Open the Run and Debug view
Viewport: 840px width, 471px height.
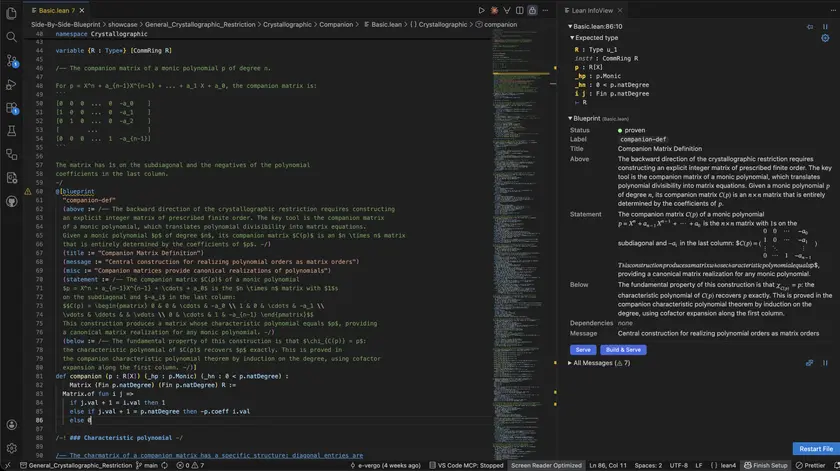tap(12, 84)
